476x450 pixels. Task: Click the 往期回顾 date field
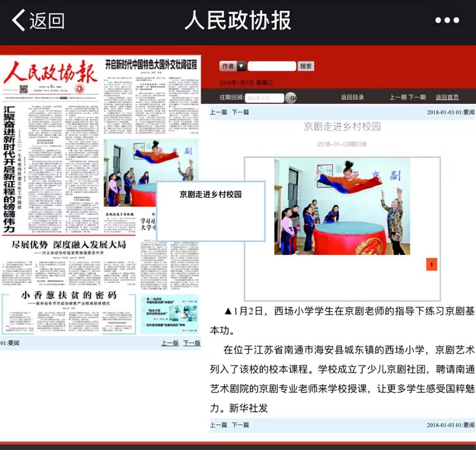[x=264, y=98]
